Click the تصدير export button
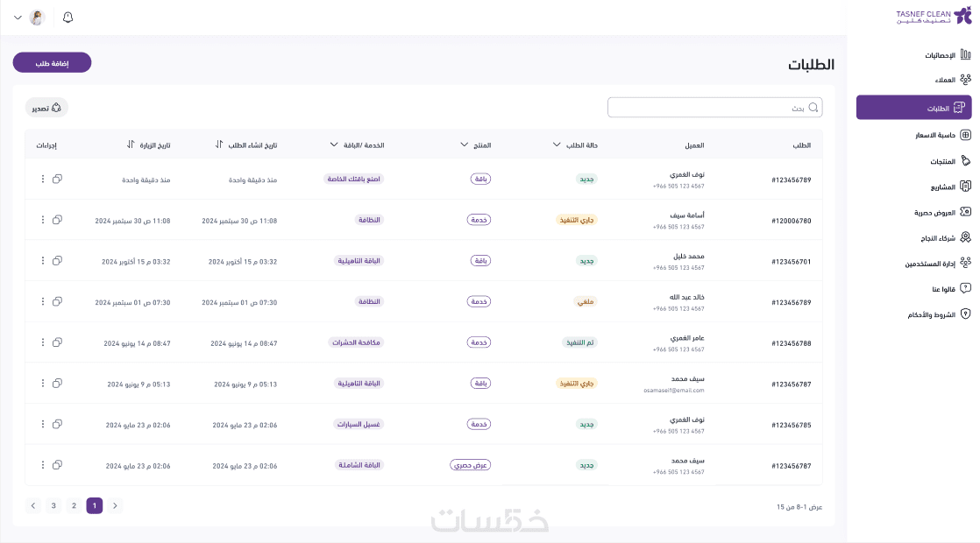The width and height of the screenshot is (980, 543). tap(46, 108)
